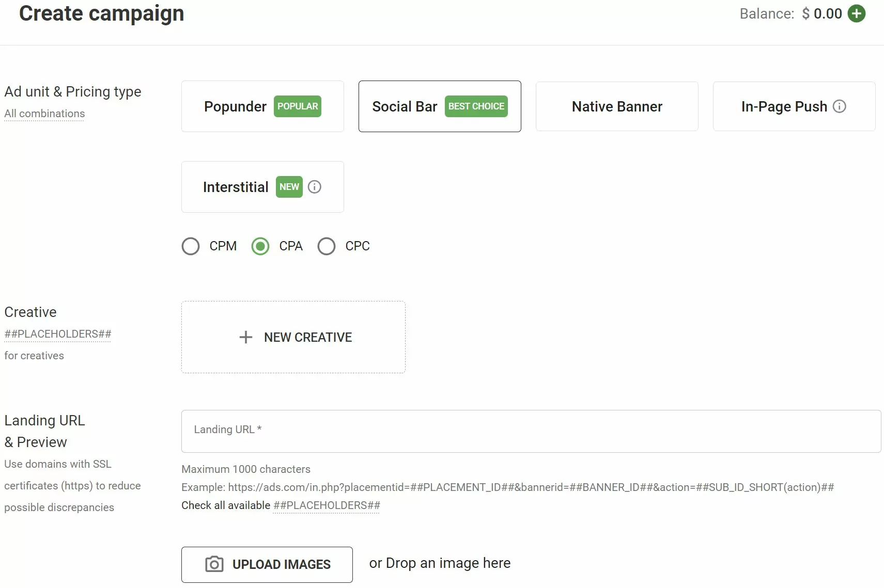
Task: Click the POPULAR badge on Popunder card
Action: (x=298, y=106)
